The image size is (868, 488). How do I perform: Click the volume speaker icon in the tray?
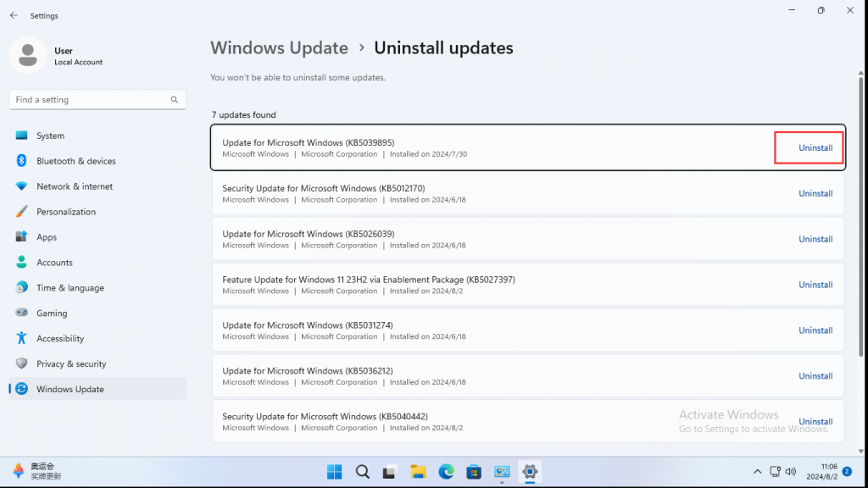tap(791, 472)
